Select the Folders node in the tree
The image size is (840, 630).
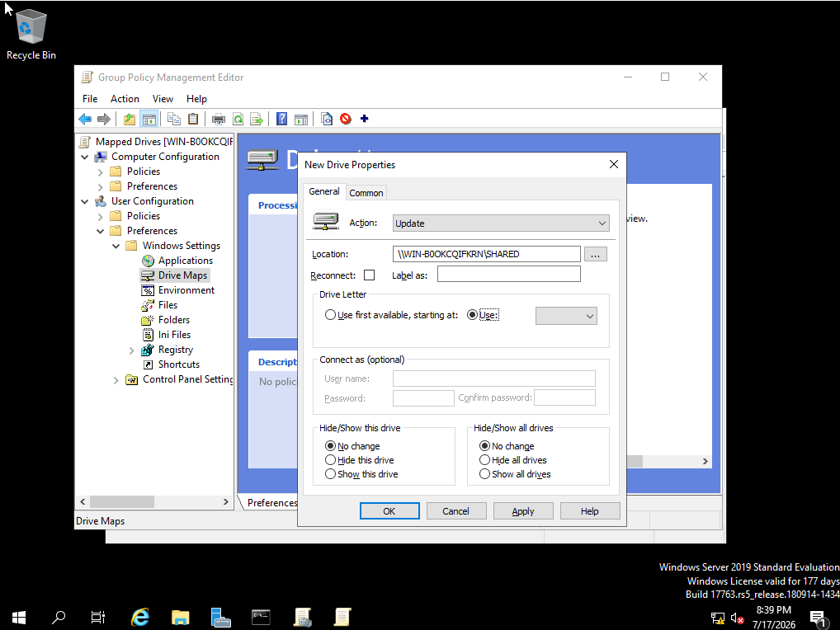click(173, 320)
